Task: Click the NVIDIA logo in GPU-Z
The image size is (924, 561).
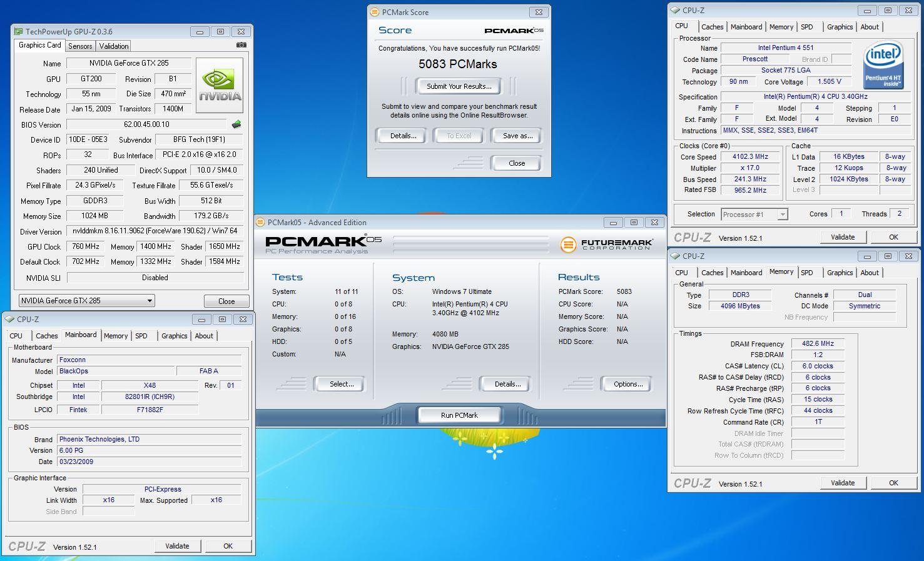Action: tap(220, 86)
